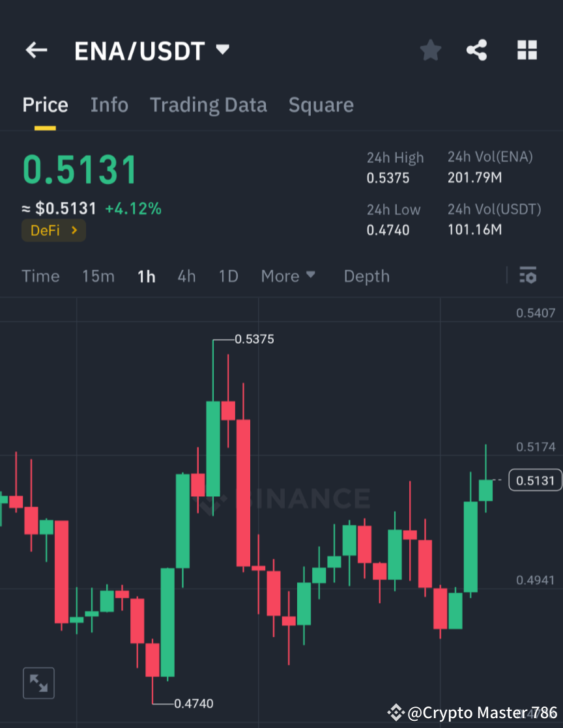This screenshot has width=563, height=728.
Task: Open the Depth view
Action: tap(366, 276)
